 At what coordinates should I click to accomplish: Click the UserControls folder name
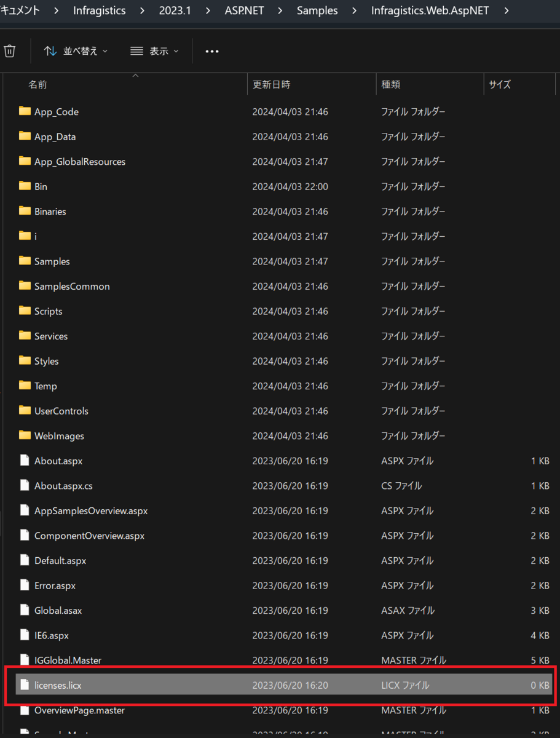point(61,411)
